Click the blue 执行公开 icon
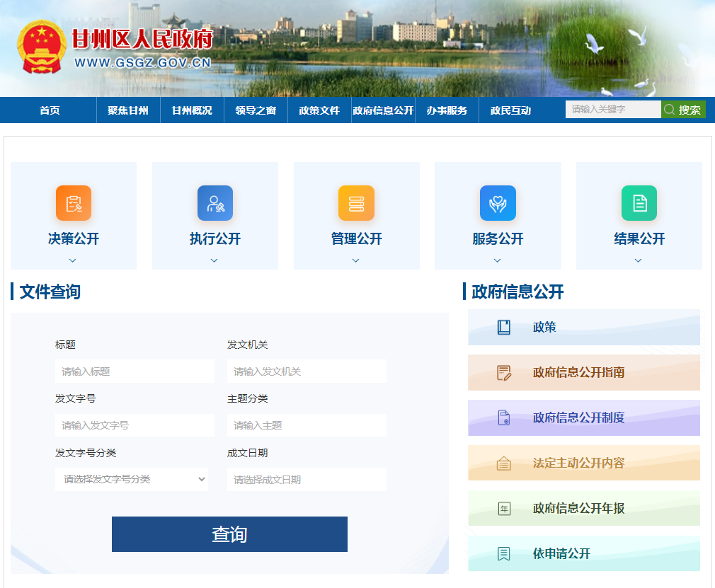The height and width of the screenshot is (588, 715). (x=214, y=203)
